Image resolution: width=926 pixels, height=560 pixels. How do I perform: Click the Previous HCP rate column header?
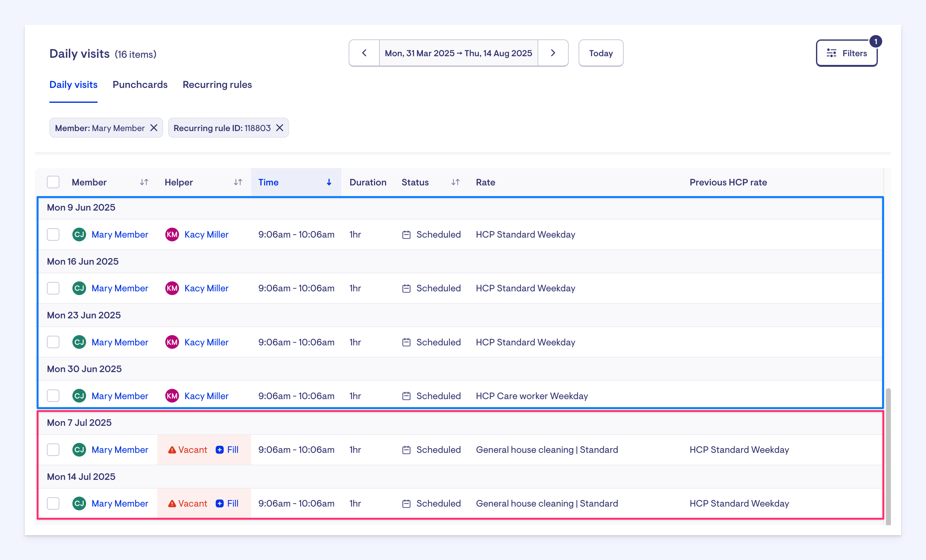728,182
